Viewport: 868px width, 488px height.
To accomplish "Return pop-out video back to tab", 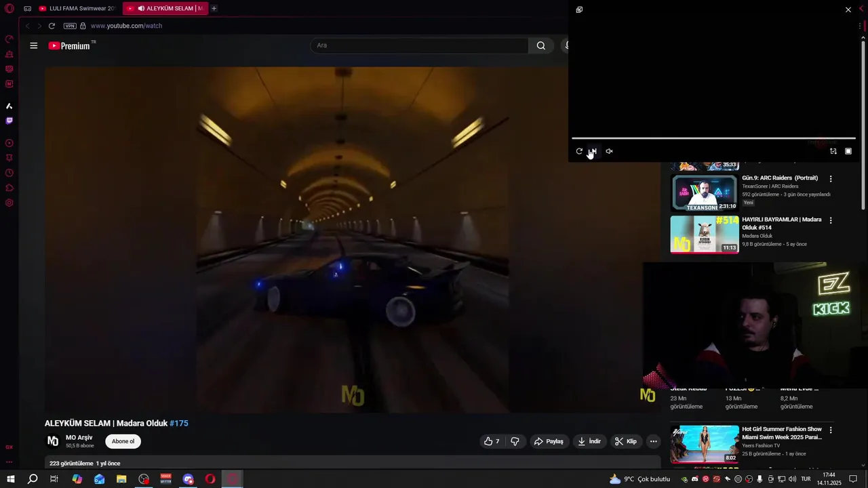I will [833, 151].
